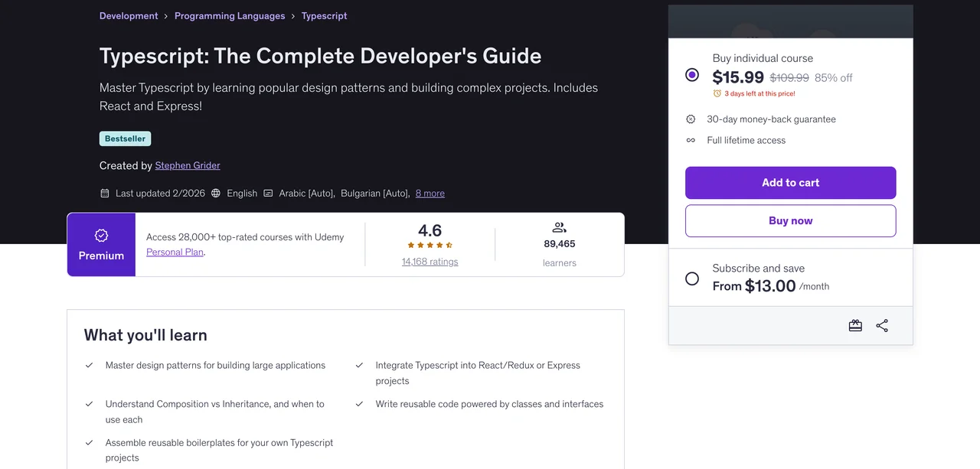Image resolution: width=980 pixels, height=469 pixels.
Task: Click the globe language icon
Action: 216,194
